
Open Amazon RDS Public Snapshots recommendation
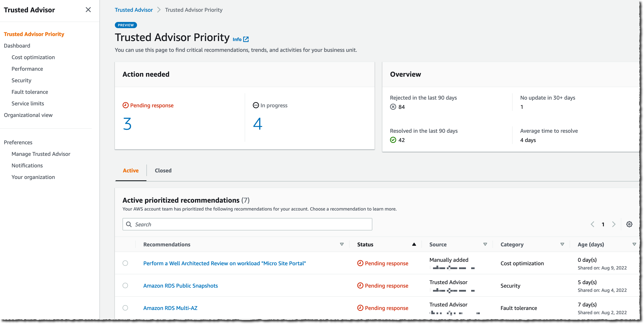pos(180,285)
